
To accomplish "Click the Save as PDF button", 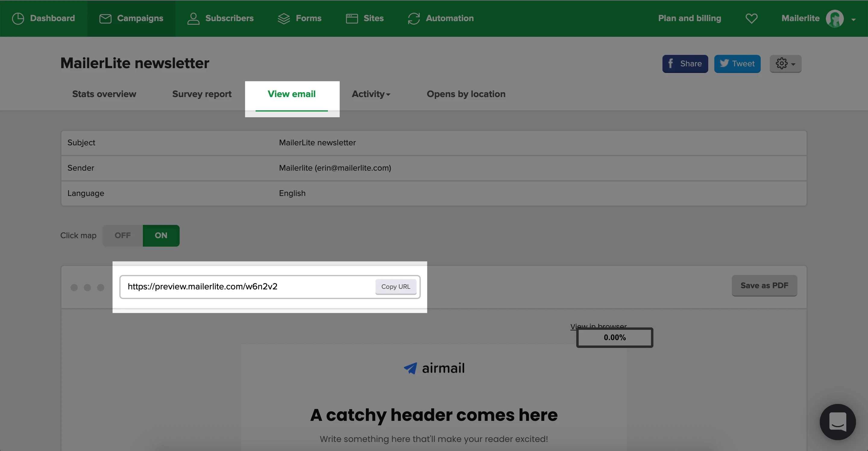I will tap(764, 285).
